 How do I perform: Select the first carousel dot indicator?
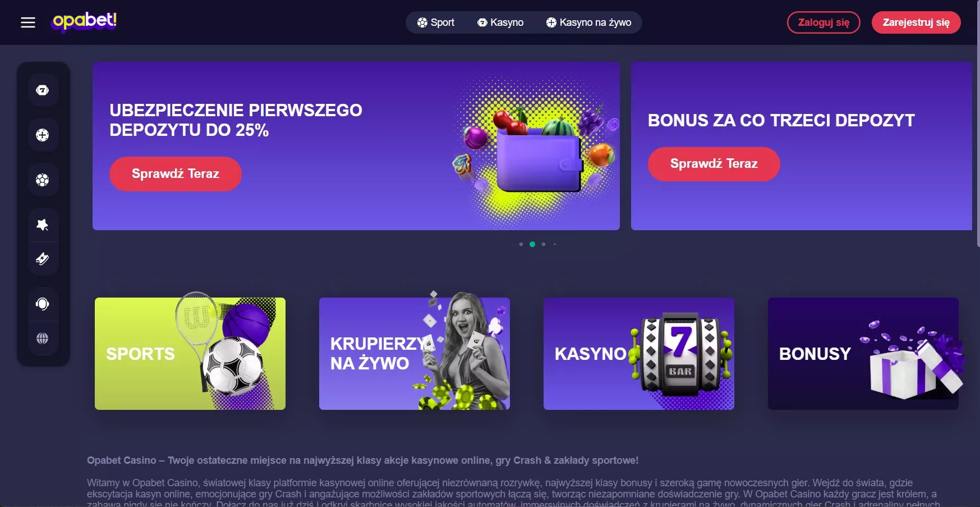click(521, 244)
